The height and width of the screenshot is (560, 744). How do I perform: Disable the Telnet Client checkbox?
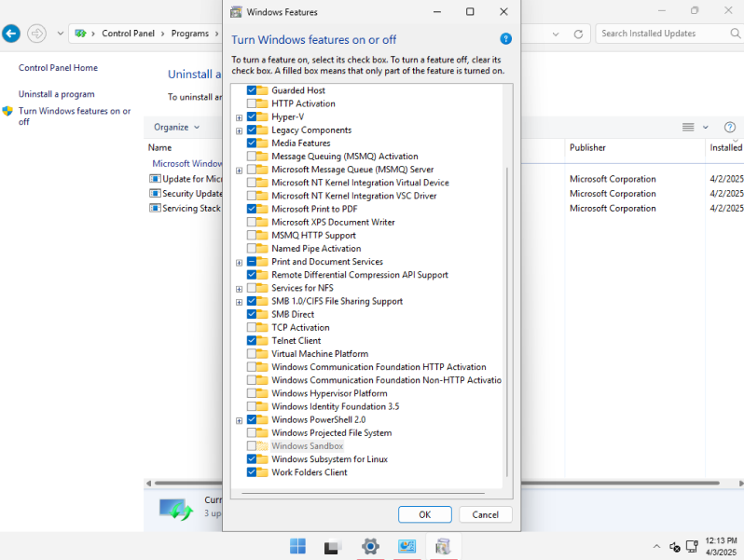pyautogui.click(x=252, y=340)
